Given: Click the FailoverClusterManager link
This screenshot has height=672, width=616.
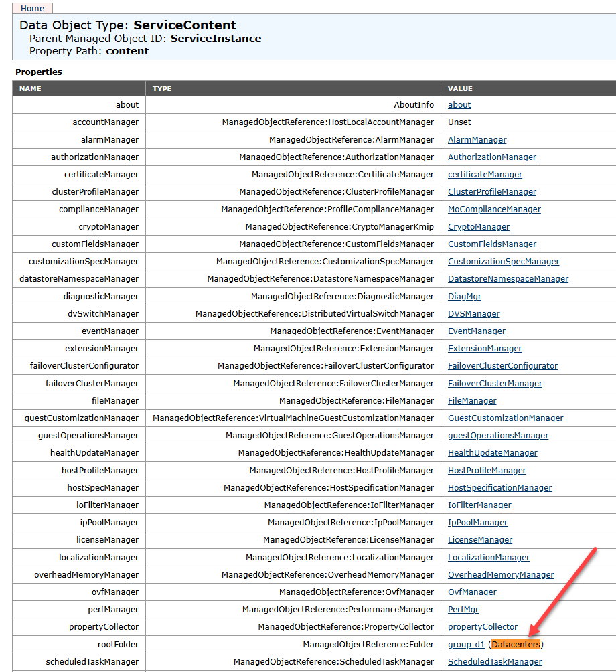Looking at the screenshot, I should (495, 383).
